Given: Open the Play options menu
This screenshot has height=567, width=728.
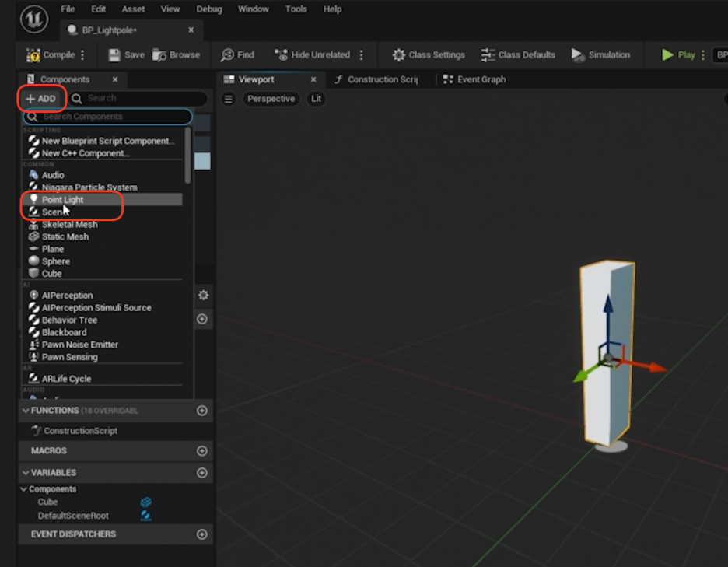Looking at the screenshot, I should pos(703,54).
